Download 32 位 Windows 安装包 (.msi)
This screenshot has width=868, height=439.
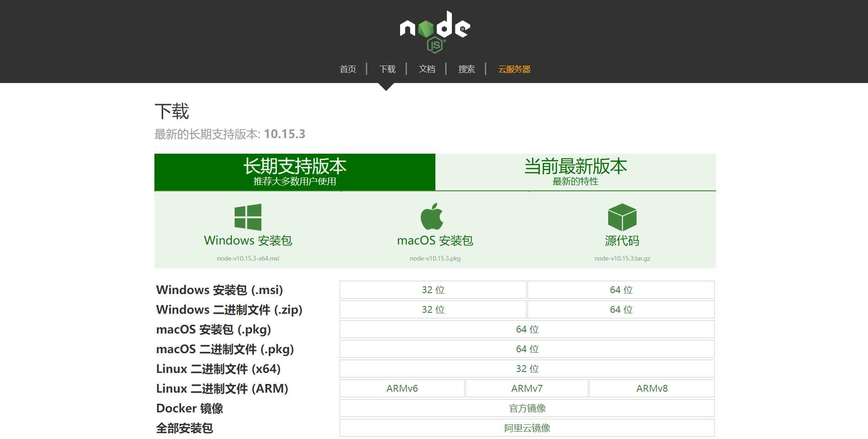pyautogui.click(x=433, y=290)
